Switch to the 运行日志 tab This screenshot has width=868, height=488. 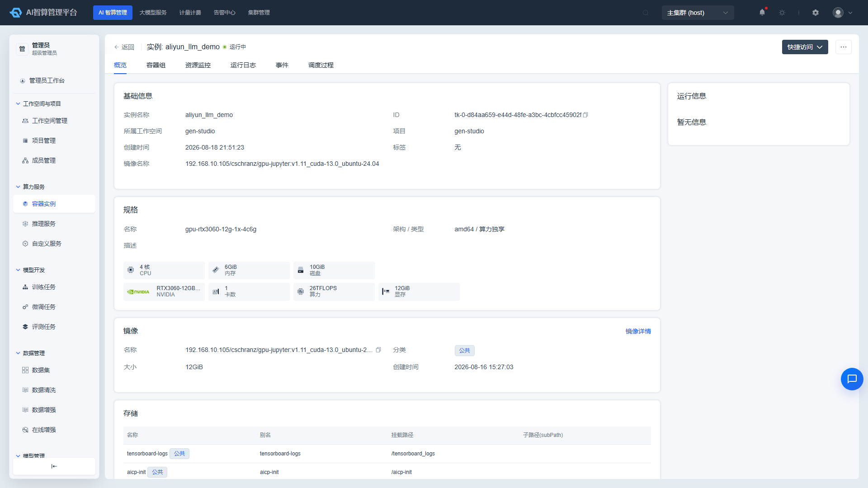pyautogui.click(x=243, y=65)
